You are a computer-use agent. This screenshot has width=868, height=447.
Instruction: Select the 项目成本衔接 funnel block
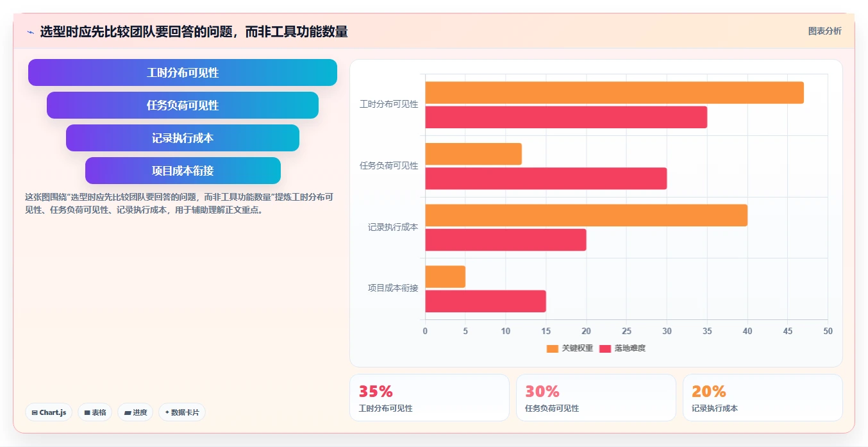183,171
